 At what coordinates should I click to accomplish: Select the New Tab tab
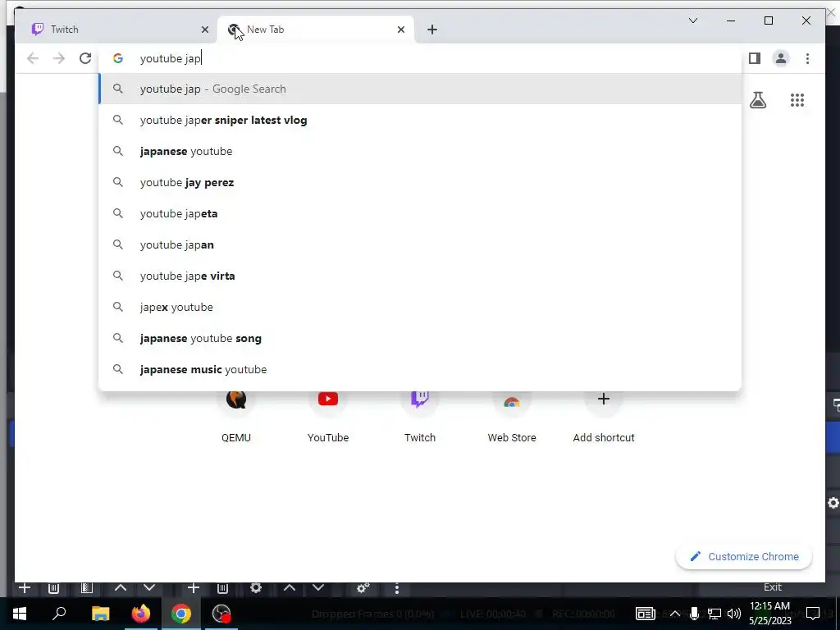click(x=315, y=30)
